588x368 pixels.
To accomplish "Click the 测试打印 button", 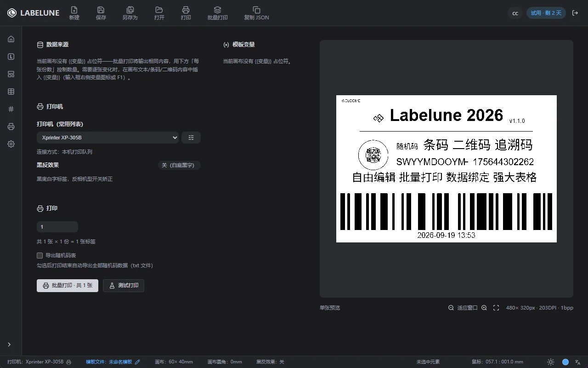I will pyautogui.click(x=124, y=286).
